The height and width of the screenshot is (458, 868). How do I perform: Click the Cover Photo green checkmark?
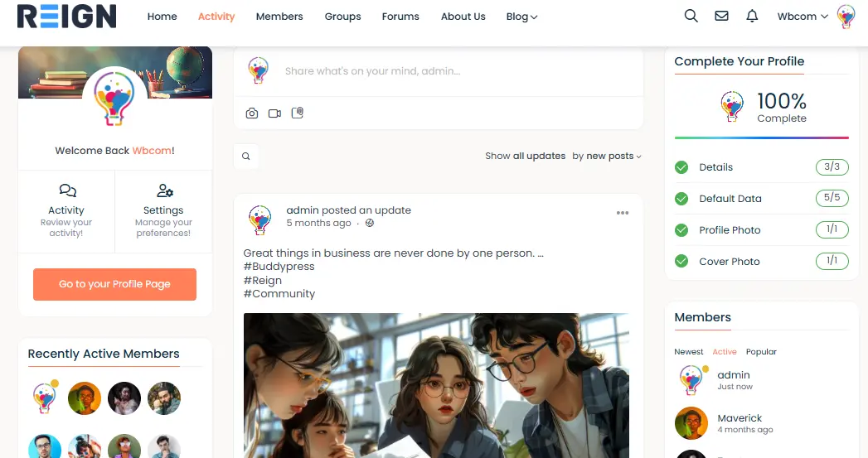tap(681, 262)
